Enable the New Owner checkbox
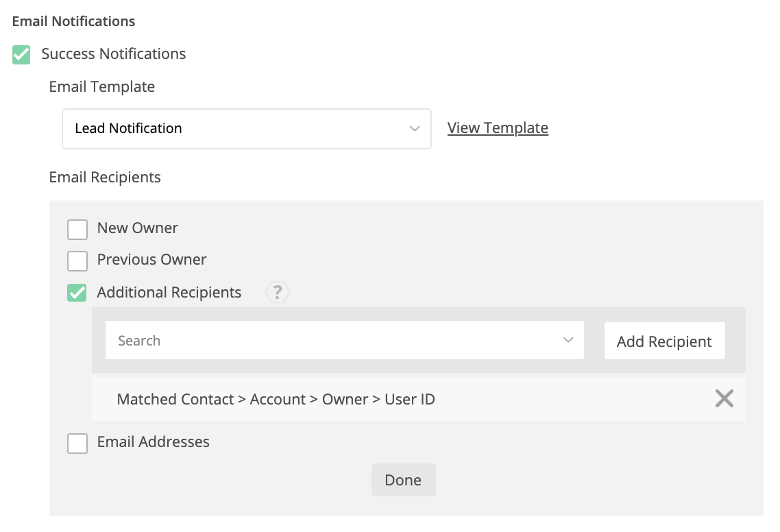Viewport: 780px width, 532px height. 77,229
